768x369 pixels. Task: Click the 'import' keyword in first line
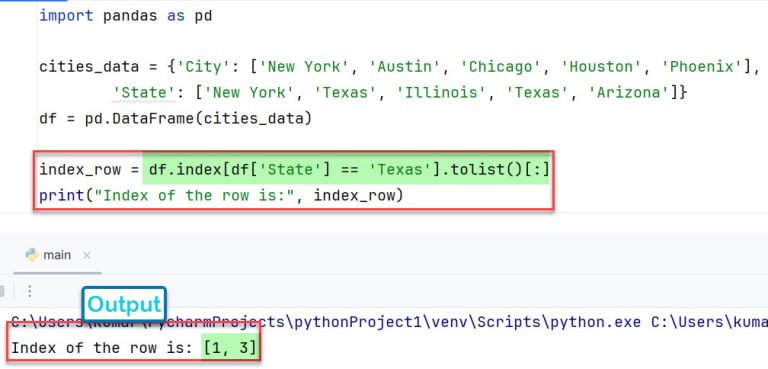point(66,16)
